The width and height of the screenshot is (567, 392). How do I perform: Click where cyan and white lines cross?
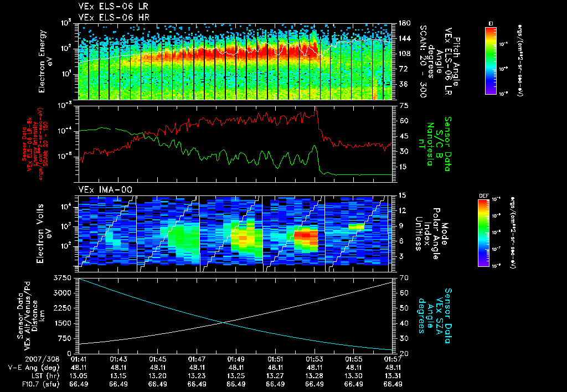click(x=224, y=322)
